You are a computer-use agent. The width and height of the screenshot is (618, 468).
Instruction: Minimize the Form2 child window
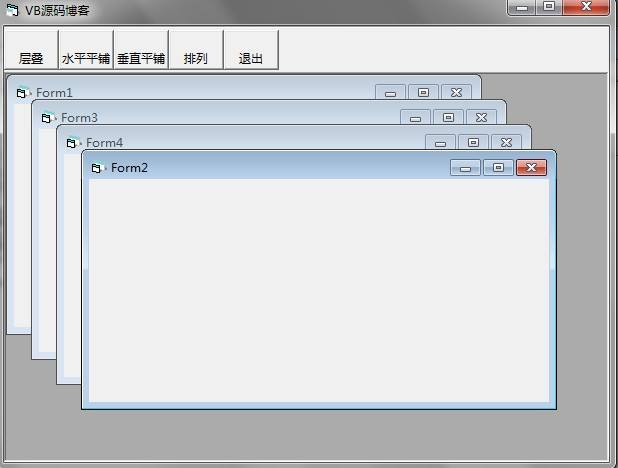click(465, 168)
